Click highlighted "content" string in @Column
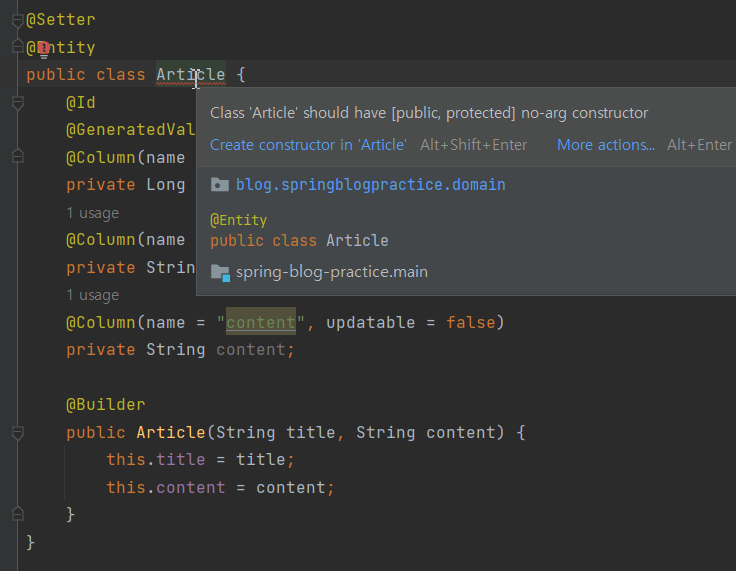Viewport: 736px width, 571px height. point(261,322)
